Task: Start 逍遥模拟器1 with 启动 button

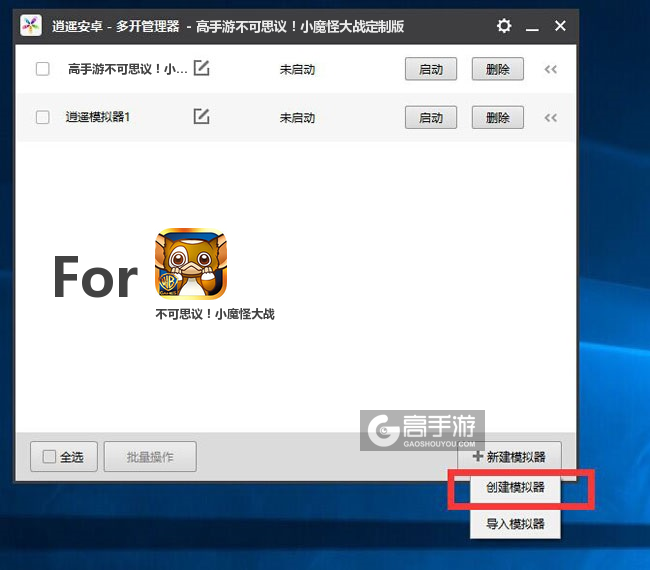Action: point(431,118)
